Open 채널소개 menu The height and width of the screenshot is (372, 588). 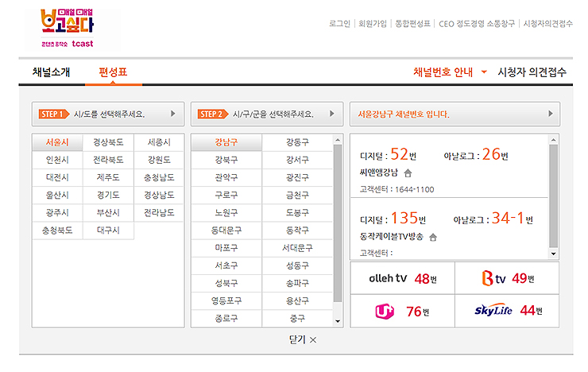click(52, 72)
